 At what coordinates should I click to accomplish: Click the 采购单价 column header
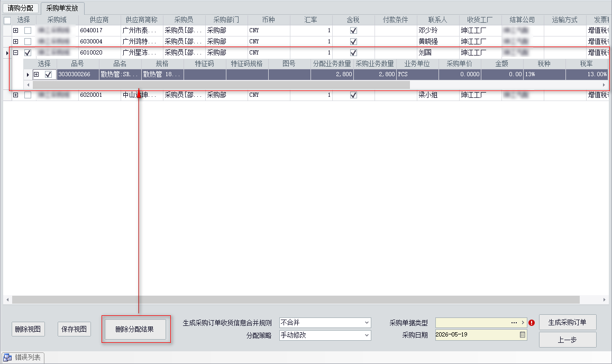[x=459, y=63]
